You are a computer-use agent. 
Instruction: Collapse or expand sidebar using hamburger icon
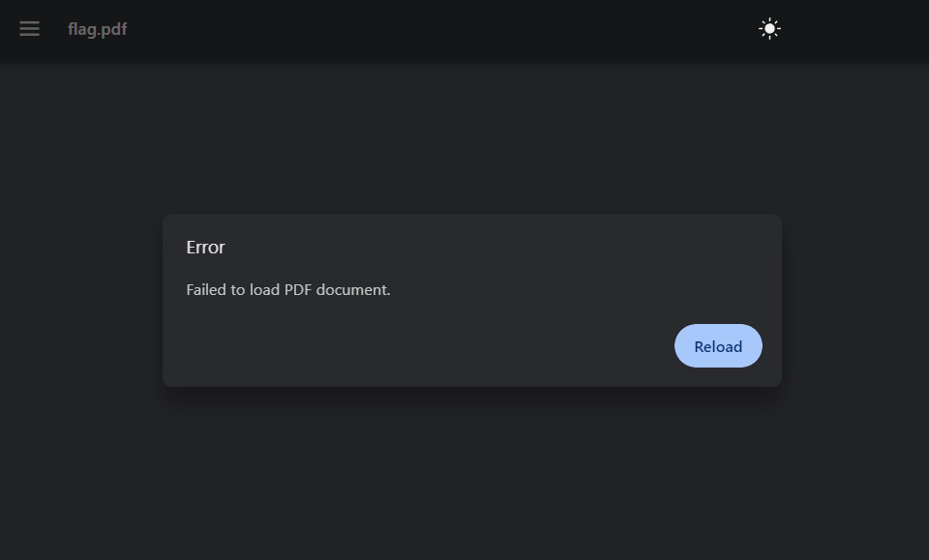[x=29, y=28]
